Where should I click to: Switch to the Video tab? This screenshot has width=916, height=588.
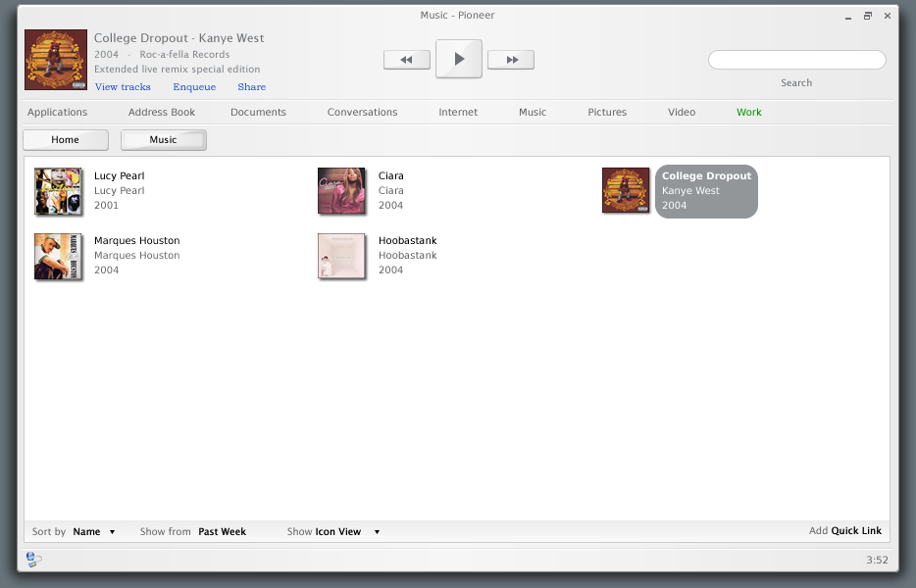(682, 112)
